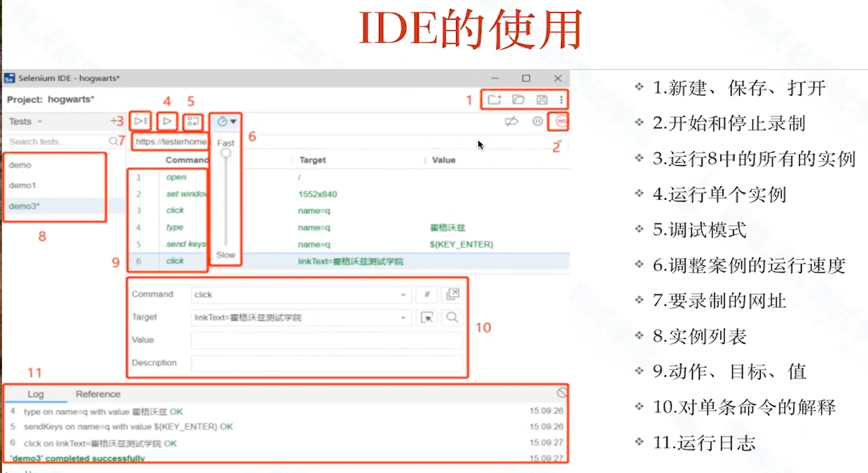The height and width of the screenshot is (473, 868).
Task: Add a new test with the plus icon
Action: [114, 121]
